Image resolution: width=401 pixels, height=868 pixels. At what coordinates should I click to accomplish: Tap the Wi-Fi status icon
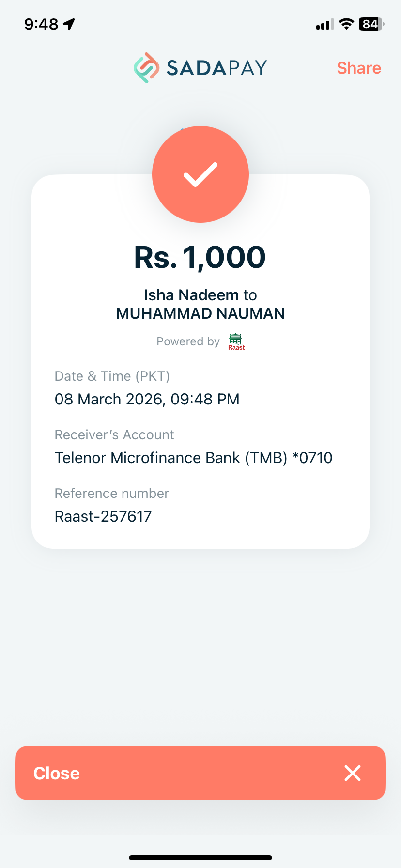pyautogui.click(x=346, y=24)
